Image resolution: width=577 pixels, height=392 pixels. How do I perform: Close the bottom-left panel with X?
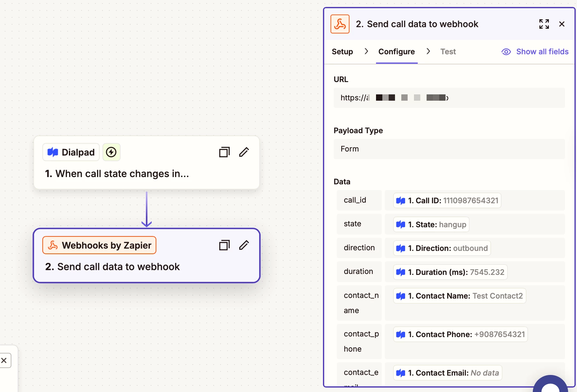[x=4, y=360]
